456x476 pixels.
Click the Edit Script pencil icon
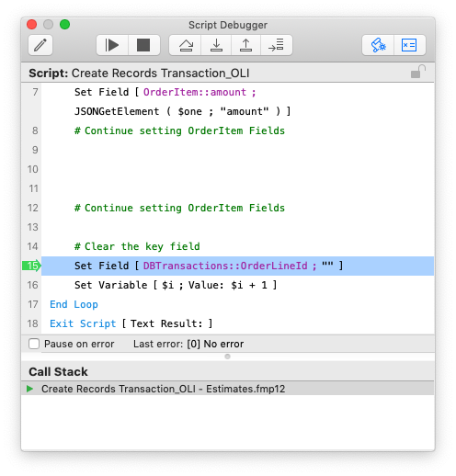40,45
